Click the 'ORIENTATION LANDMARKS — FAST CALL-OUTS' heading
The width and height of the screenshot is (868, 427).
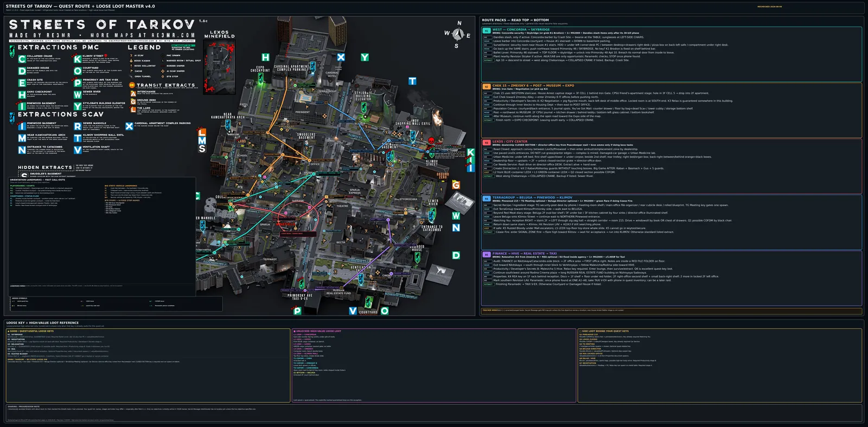pyautogui.click(x=37, y=180)
